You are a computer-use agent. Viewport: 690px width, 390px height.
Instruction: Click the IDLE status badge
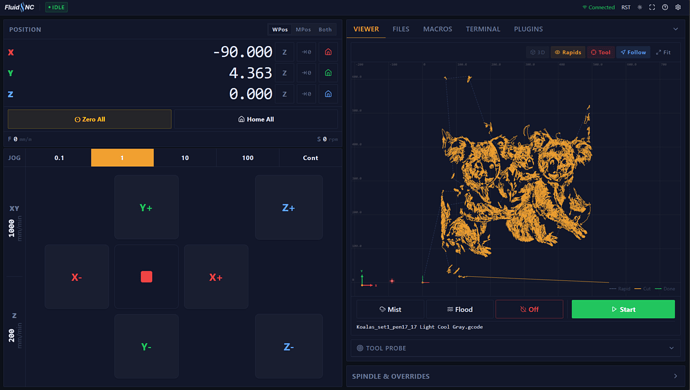[56, 7]
